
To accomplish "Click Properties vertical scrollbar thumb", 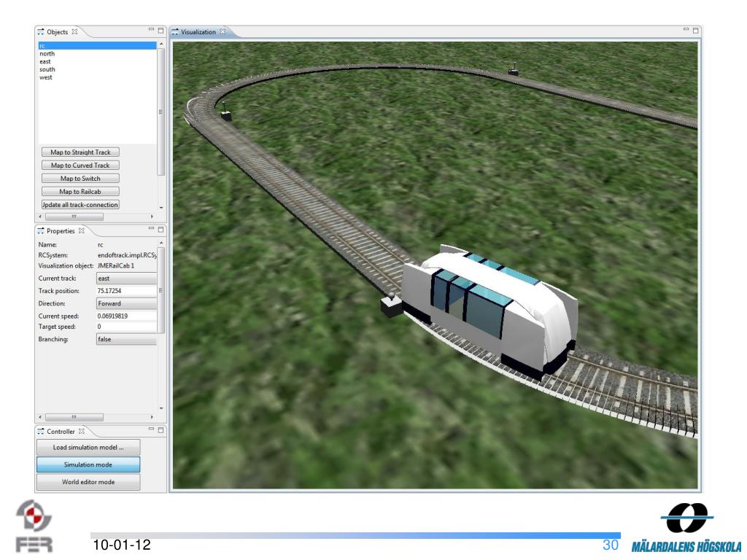I will [161, 290].
